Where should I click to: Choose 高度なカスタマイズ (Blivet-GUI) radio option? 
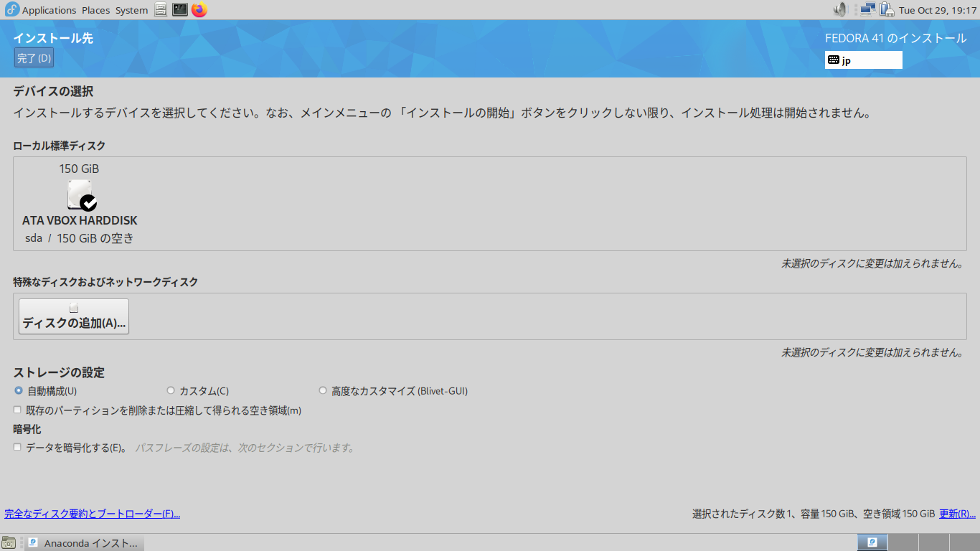[x=323, y=391]
